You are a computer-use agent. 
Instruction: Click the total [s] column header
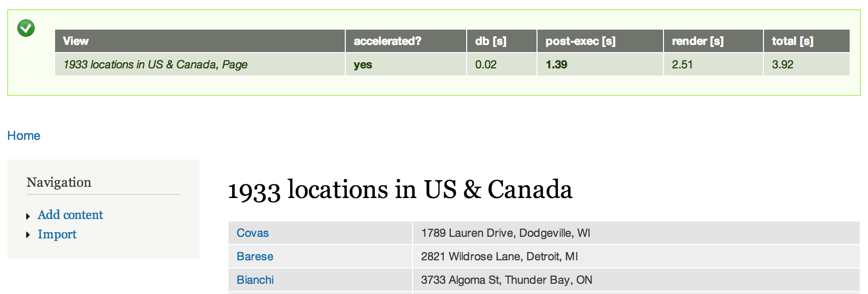[x=807, y=41]
